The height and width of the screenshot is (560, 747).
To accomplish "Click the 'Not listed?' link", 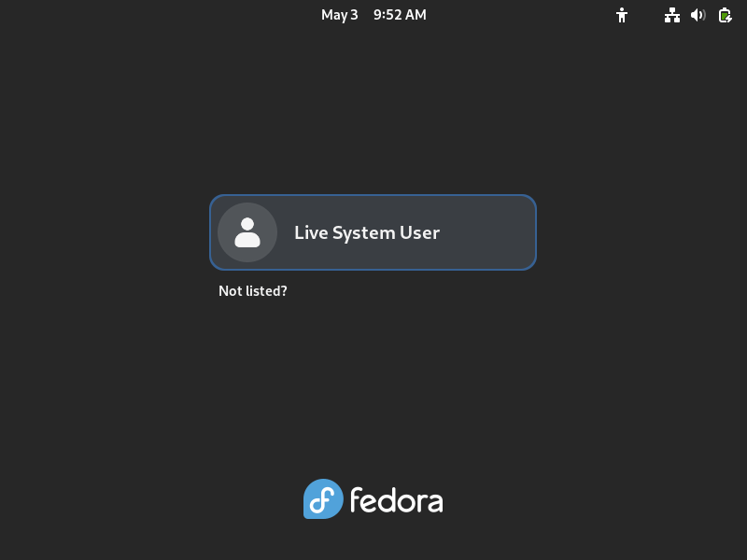I will pyautogui.click(x=253, y=291).
